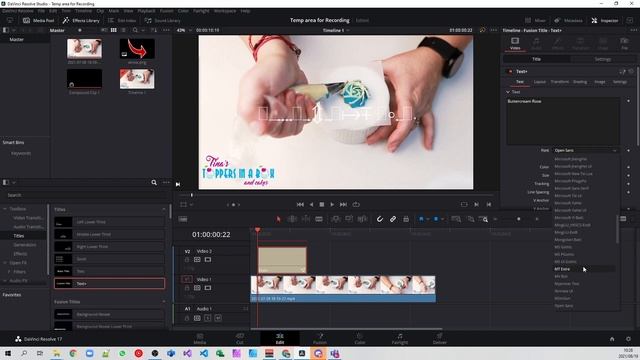Select the Scroll title in effects list

(109, 259)
